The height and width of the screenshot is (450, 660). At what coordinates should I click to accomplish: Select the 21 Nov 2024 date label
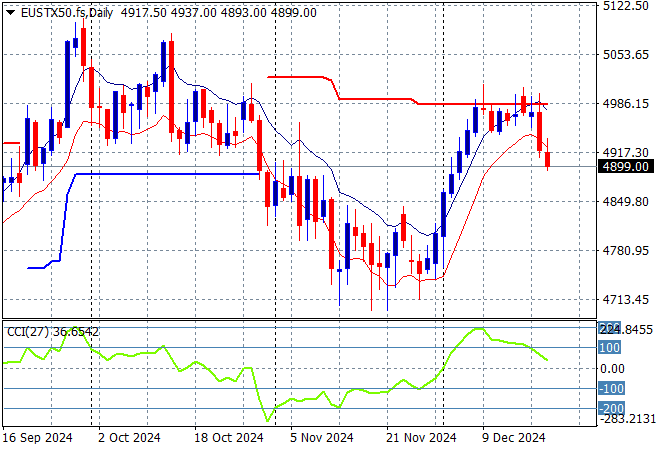click(x=424, y=438)
